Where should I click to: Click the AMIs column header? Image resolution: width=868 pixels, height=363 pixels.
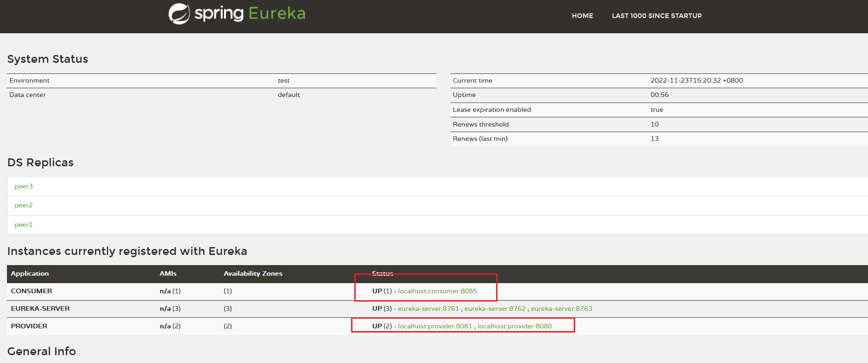(168, 273)
